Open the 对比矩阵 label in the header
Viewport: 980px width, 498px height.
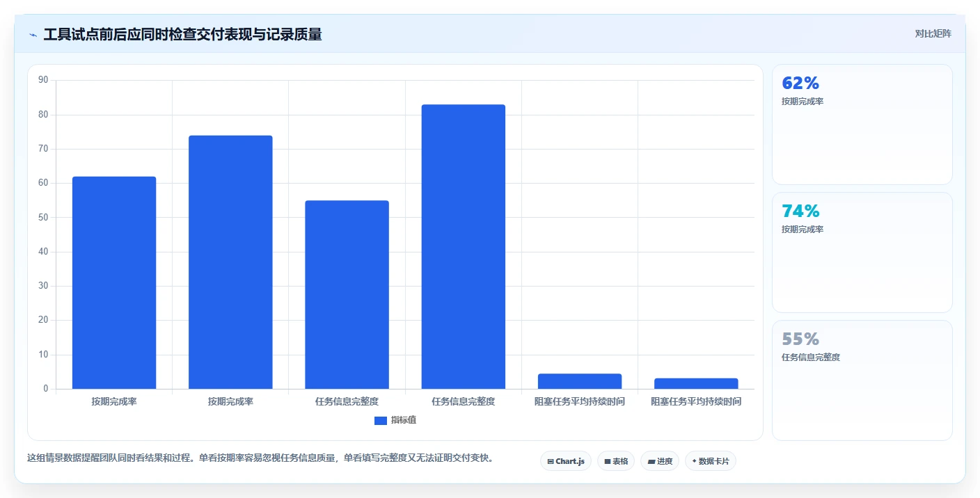pos(933,33)
